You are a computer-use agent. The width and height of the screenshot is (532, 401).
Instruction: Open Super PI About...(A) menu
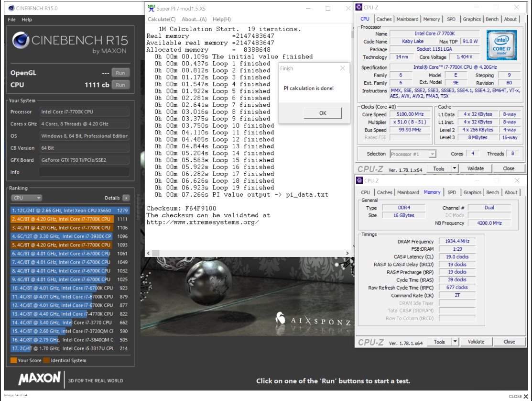[194, 19]
